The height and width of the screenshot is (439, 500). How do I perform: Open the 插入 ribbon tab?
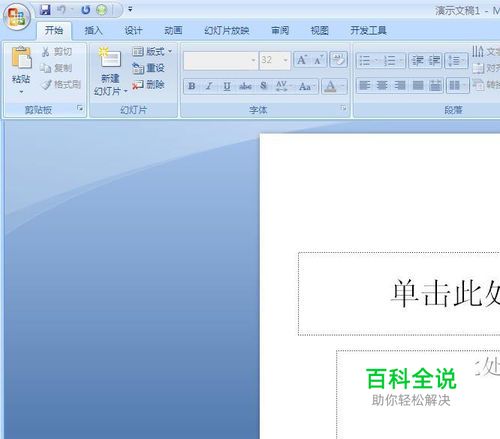pyautogui.click(x=93, y=31)
